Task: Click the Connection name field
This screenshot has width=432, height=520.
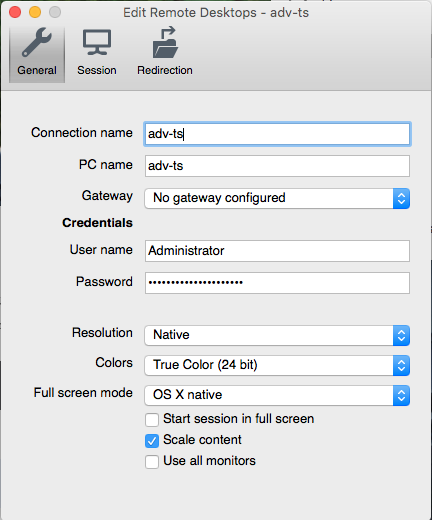Action: click(x=277, y=134)
